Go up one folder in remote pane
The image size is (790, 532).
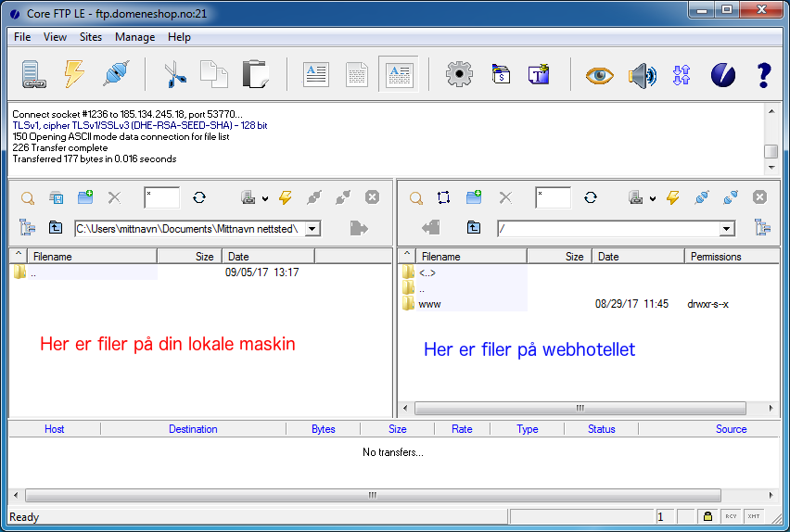click(474, 228)
